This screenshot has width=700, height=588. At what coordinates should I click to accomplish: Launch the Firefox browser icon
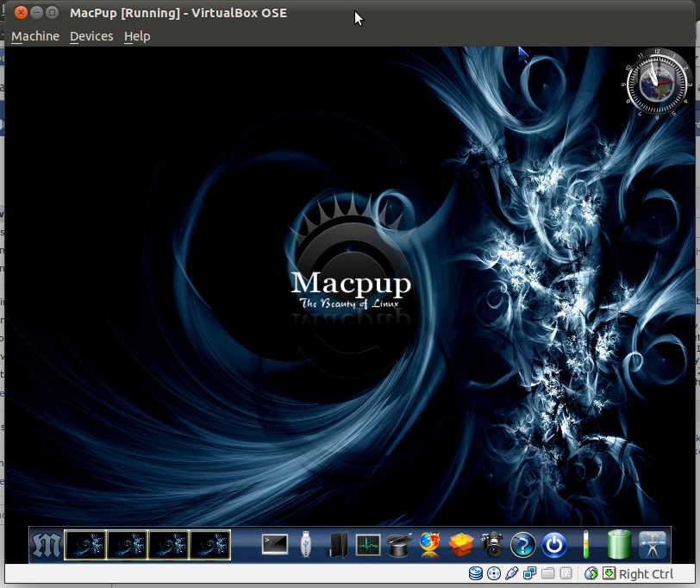coord(430,545)
